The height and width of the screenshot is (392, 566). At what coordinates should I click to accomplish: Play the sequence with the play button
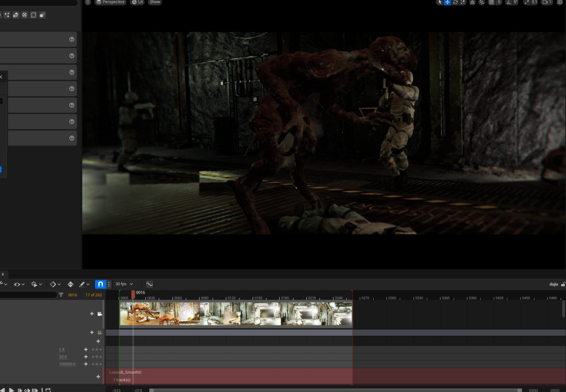(11, 390)
